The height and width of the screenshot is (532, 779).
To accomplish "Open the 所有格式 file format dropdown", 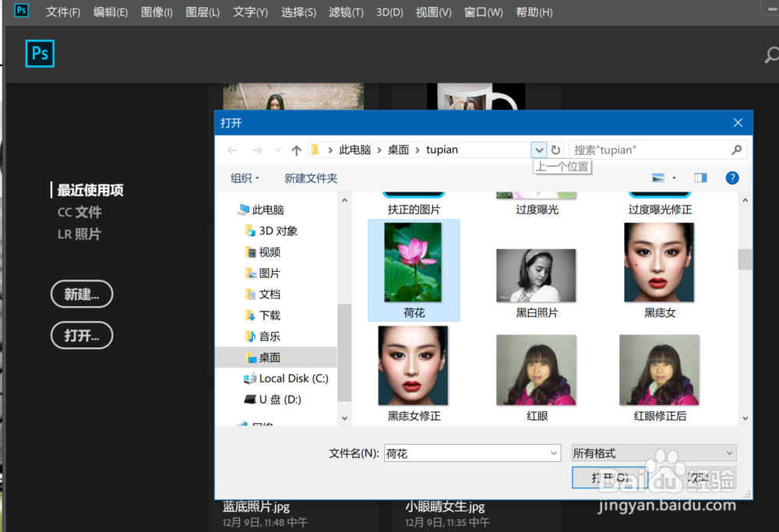I will (x=653, y=453).
